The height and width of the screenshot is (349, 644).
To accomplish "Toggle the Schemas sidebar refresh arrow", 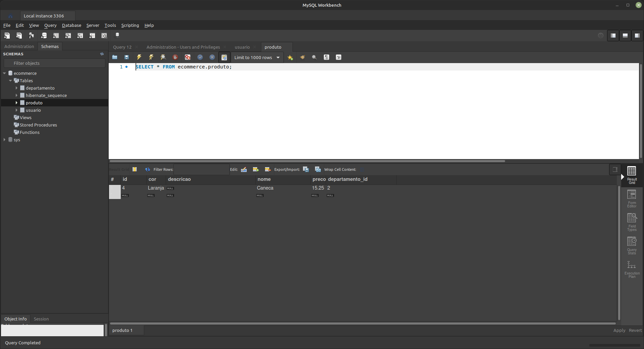I will pos(102,54).
